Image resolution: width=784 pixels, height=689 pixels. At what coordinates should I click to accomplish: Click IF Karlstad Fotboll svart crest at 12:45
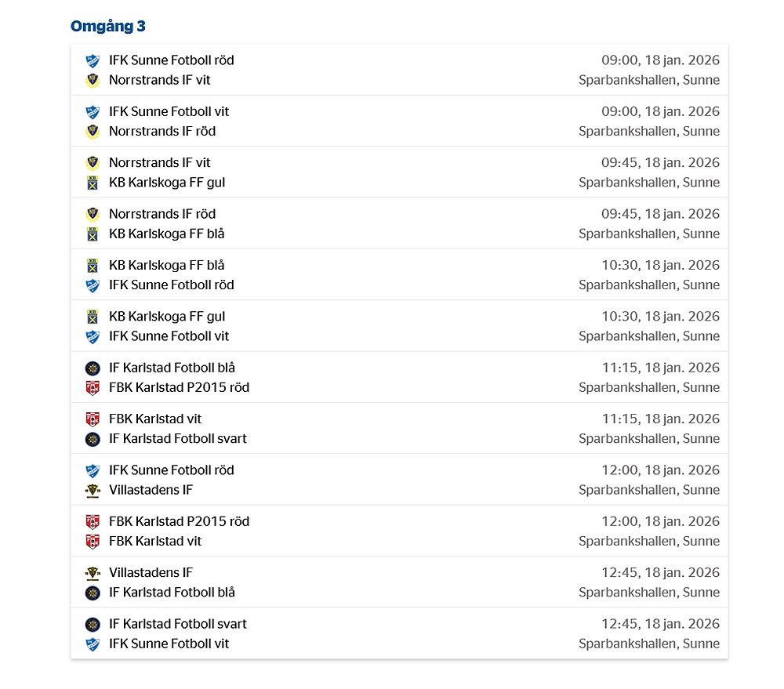93,624
